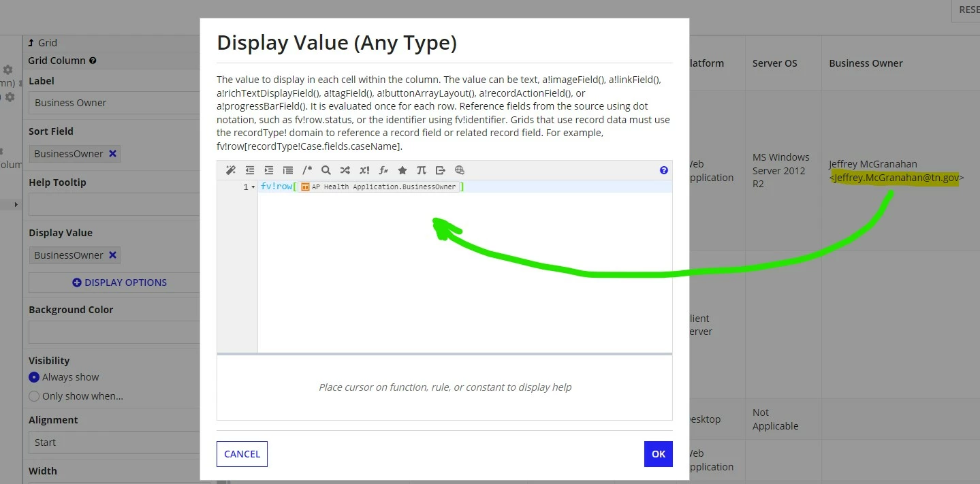Remove BusinessOwner from Sort Field
The image size is (980, 484).
(113, 154)
